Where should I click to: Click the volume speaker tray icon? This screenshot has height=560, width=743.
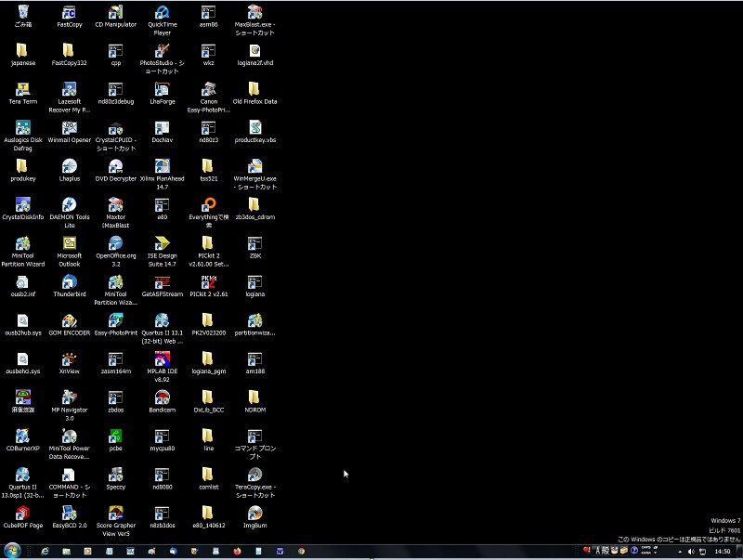tap(691, 551)
